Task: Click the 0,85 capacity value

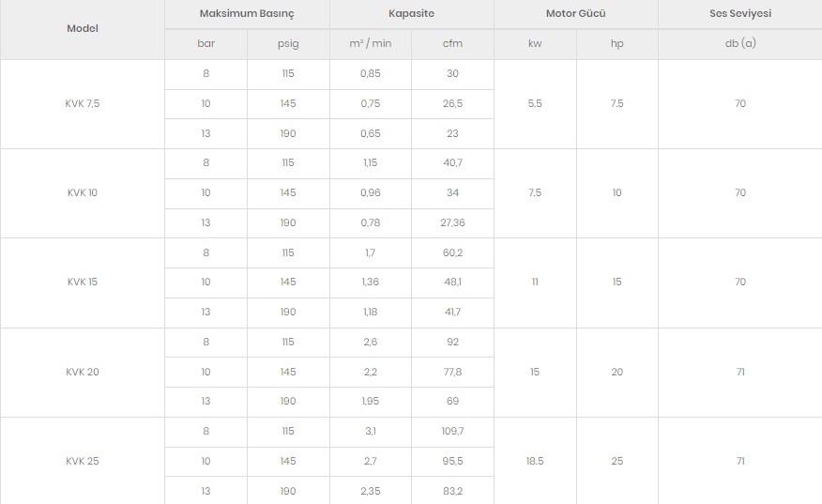Action: pyautogui.click(x=370, y=74)
